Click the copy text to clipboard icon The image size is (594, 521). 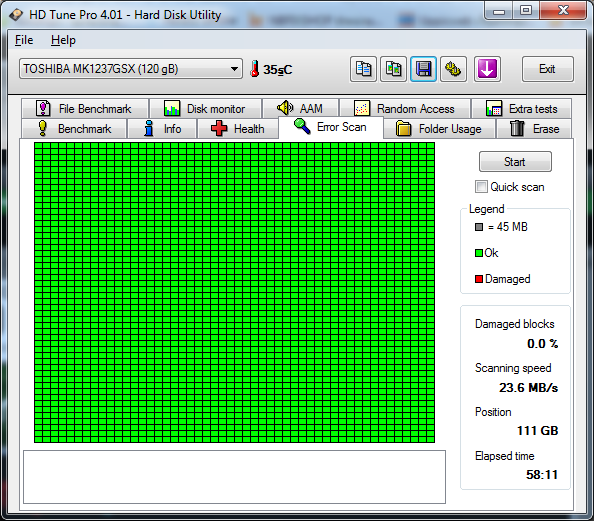(x=363, y=69)
